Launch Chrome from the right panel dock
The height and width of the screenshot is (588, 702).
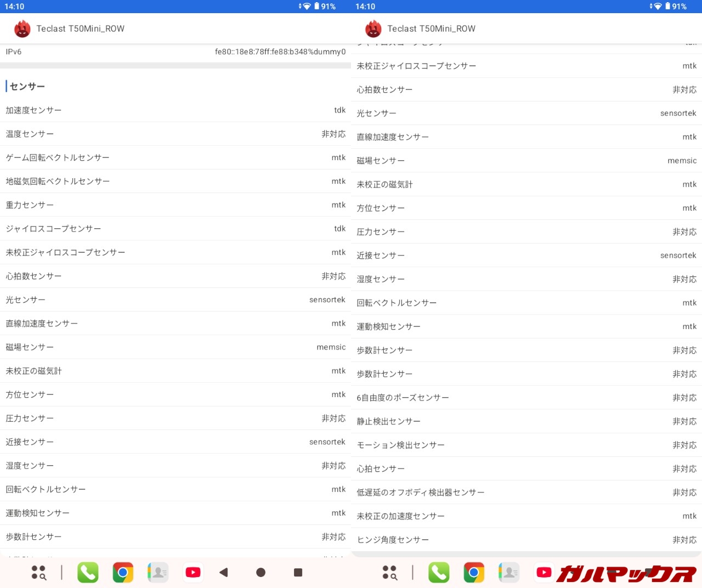[x=474, y=572]
